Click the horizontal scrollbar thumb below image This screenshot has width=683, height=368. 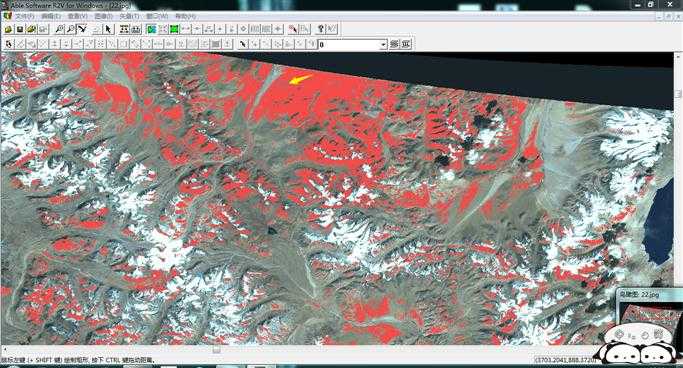coord(216,349)
